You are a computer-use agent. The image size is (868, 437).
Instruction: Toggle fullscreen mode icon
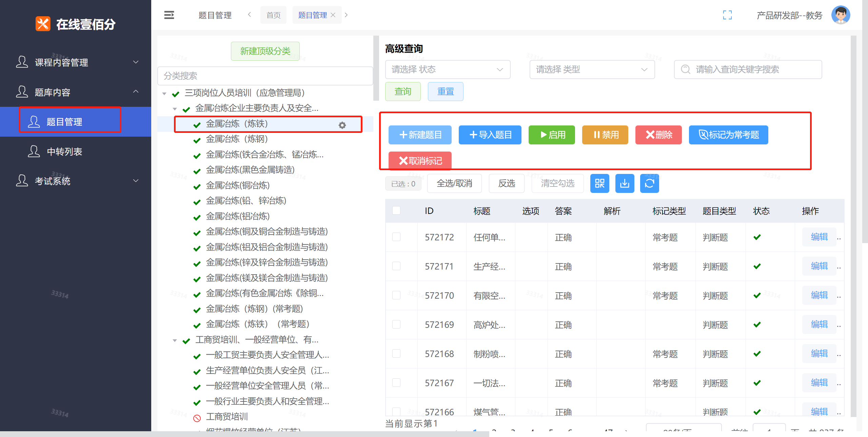tap(727, 15)
